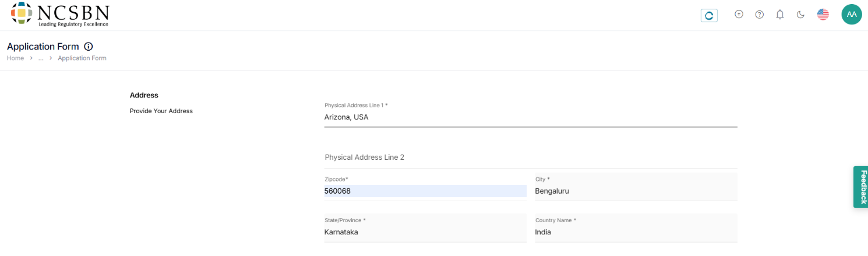The width and height of the screenshot is (868, 256).
Task: Click the Application Form breadcrumb item
Action: [x=82, y=58]
